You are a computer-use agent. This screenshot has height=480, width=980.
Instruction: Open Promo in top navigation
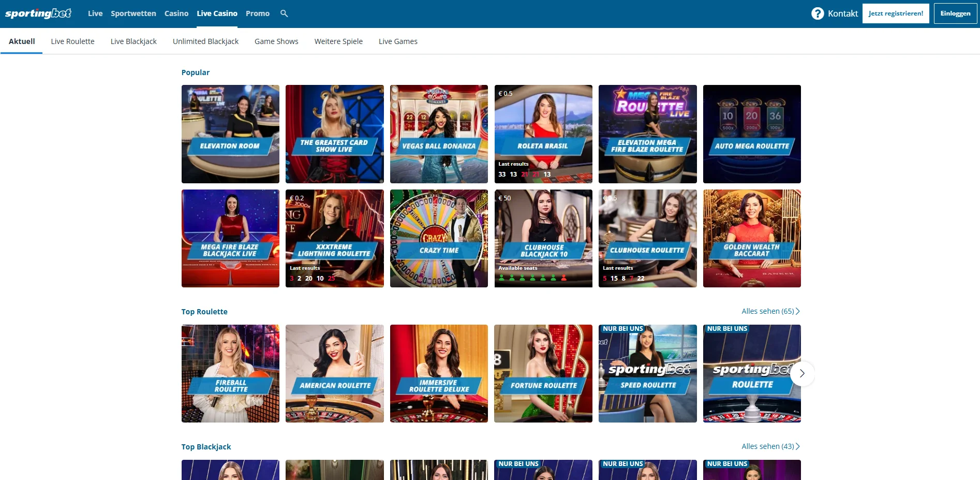pyautogui.click(x=258, y=13)
